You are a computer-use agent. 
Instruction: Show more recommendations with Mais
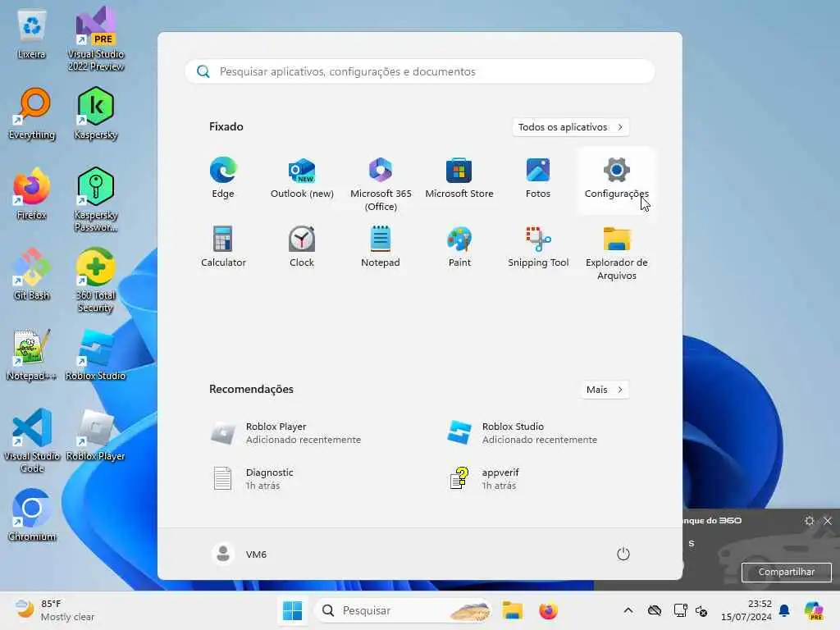pyautogui.click(x=605, y=390)
